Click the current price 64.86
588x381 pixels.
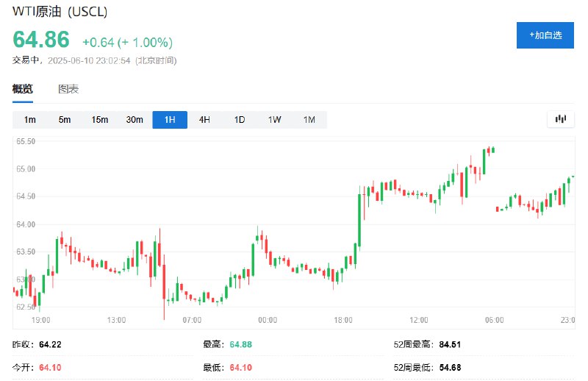[x=41, y=40]
